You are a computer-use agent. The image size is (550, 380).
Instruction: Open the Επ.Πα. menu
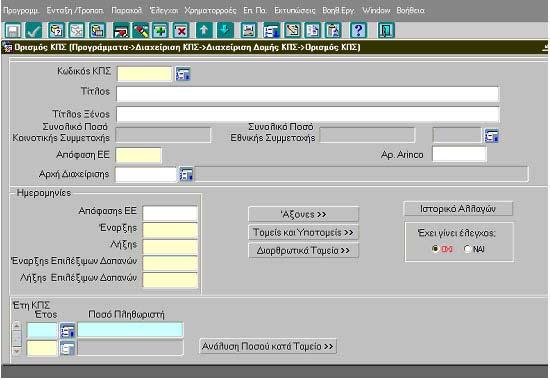(255, 11)
